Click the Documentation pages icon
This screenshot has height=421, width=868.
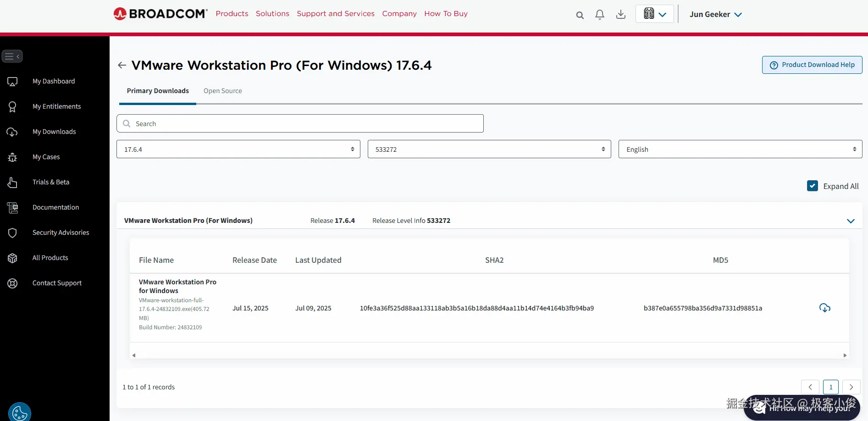12,208
